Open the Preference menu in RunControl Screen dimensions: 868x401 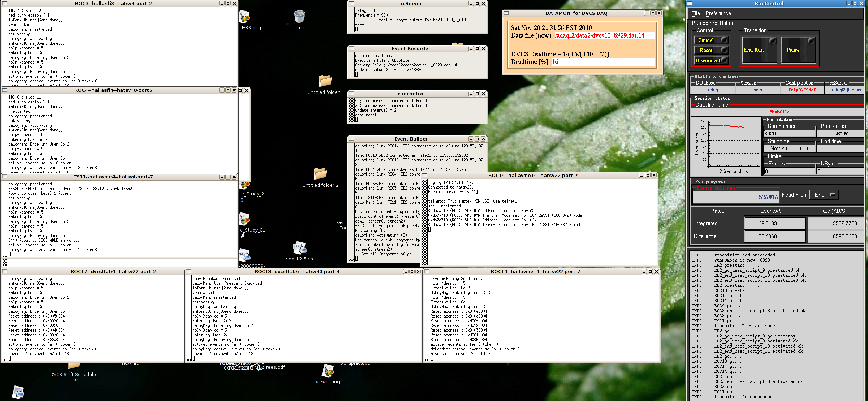point(718,13)
